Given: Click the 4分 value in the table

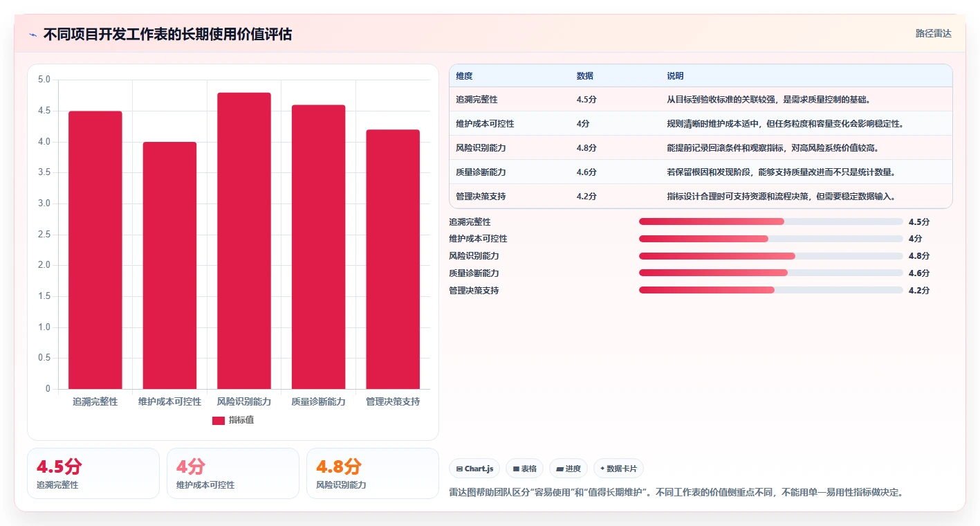Looking at the screenshot, I should [583, 124].
